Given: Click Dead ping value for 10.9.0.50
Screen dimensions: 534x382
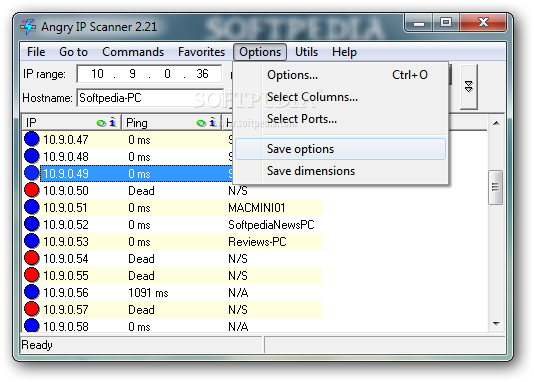Looking at the screenshot, I should coord(141,191).
